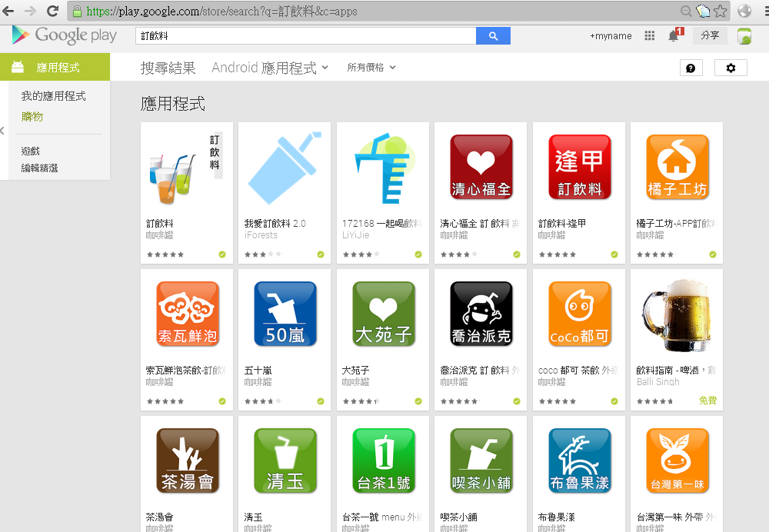Open the 清心福全 app icon
The height and width of the screenshot is (532, 769).
481,166
